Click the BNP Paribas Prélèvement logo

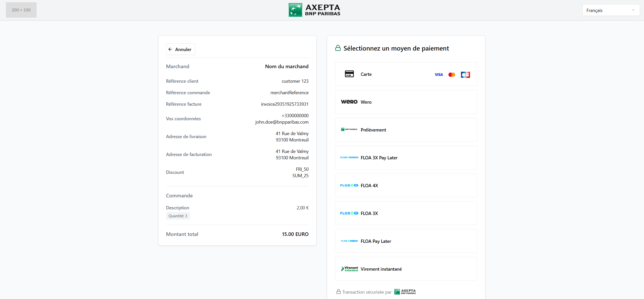point(349,129)
